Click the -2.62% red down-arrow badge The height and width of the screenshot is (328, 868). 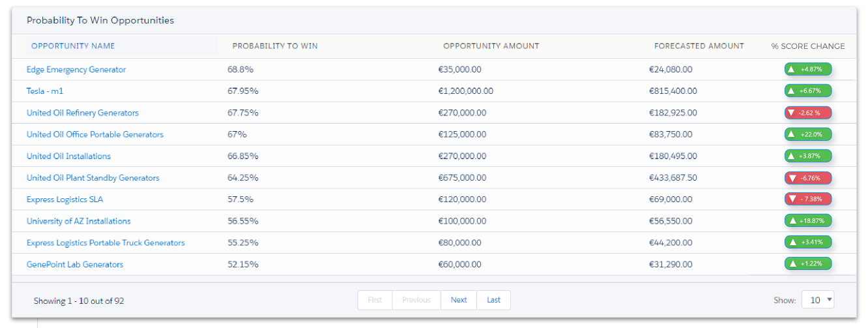coord(808,113)
